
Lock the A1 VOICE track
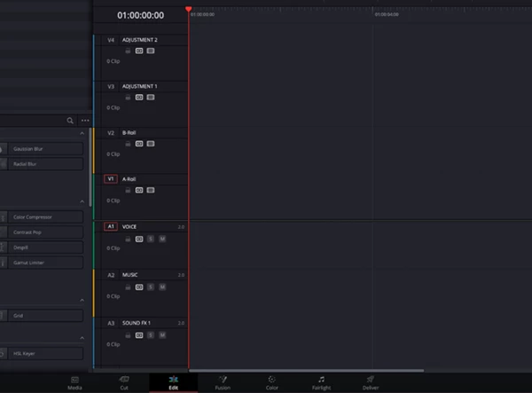click(128, 240)
